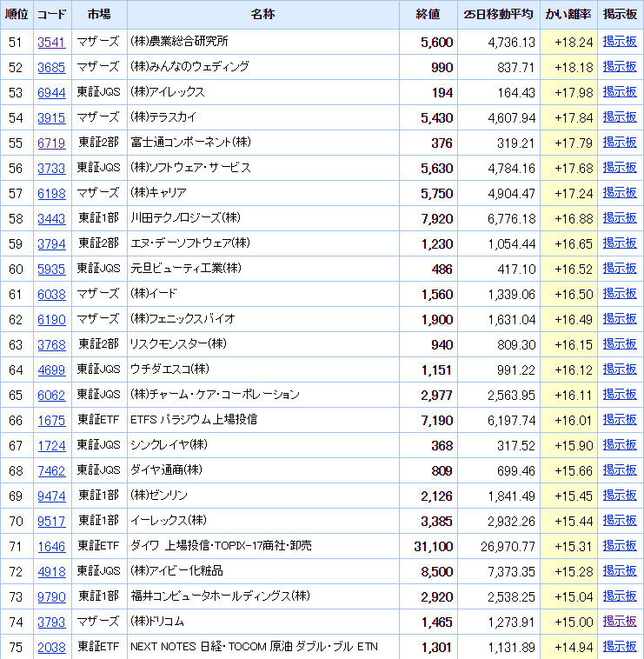Image resolution: width=644 pixels, height=659 pixels.
Task: Open 掲示板 link for ウチダエスコ row
Action: pos(620,369)
